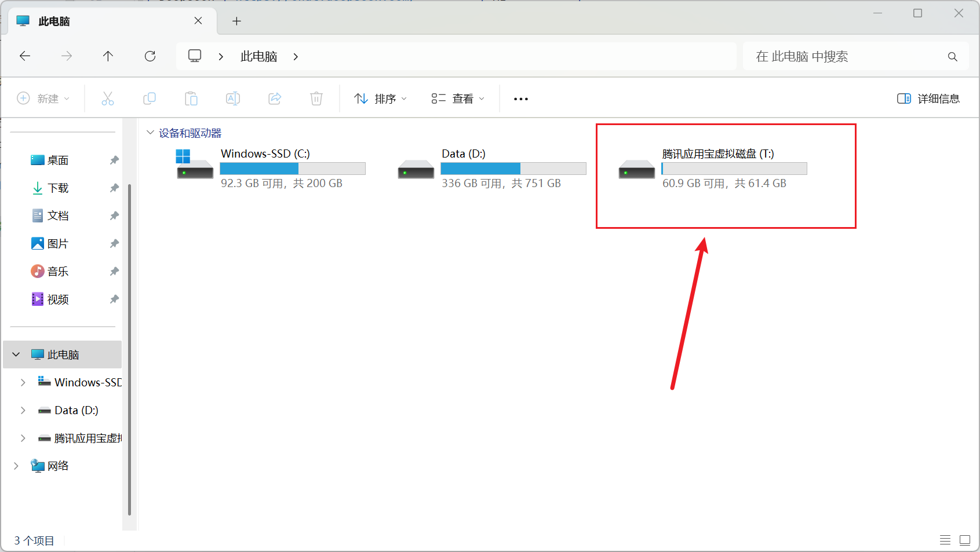The height and width of the screenshot is (552, 980).
Task: Expand the 网络 tree node
Action: point(16,466)
